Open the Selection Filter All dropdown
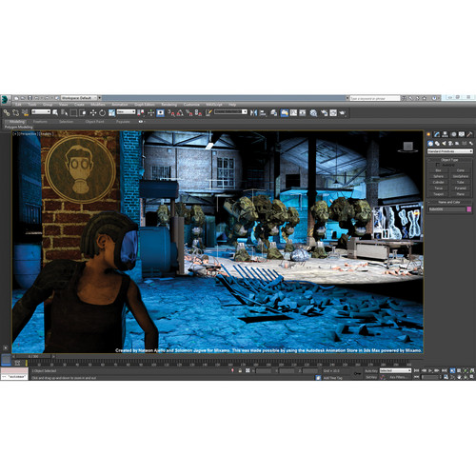The height and width of the screenshot is (476, 476). pyautogui.click(x=41, y=111)
